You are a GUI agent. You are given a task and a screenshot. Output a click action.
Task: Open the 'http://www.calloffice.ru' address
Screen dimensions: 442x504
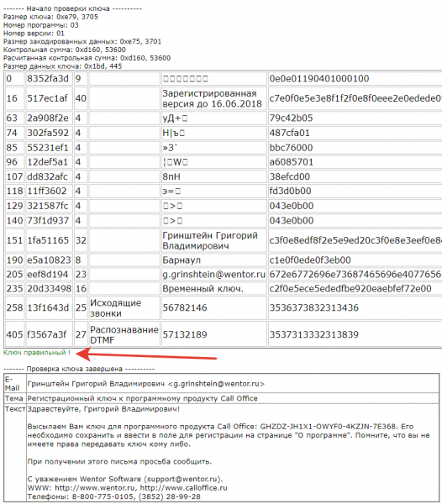point(183,487)
